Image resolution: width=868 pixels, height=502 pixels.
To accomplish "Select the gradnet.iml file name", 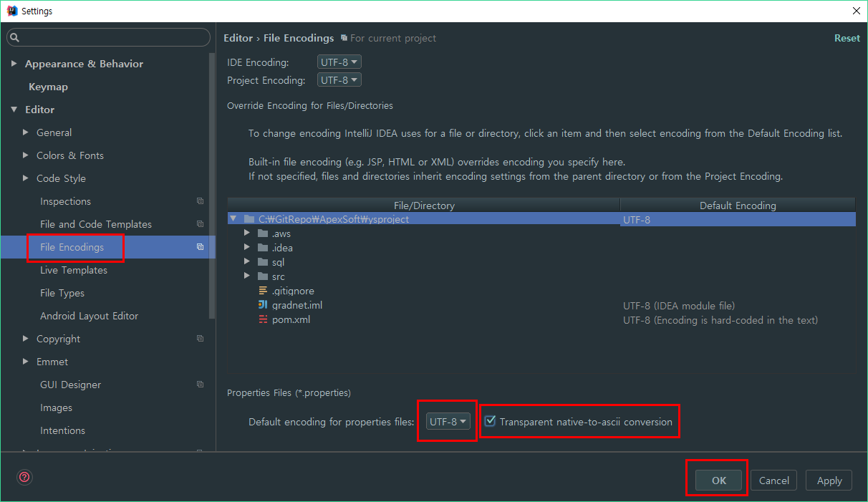I will (x=297, y=305).
